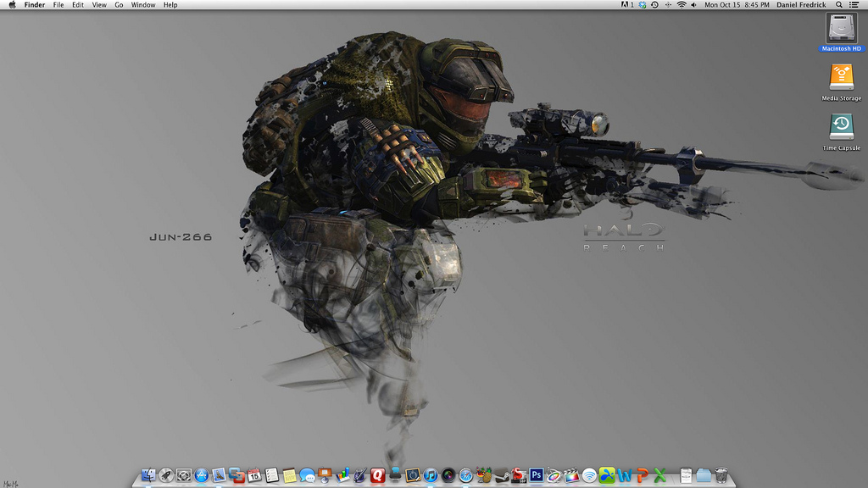The width and height of the screenshot is (868, 488).
Task: Click the date and time clock
Action: coord(737,4)
